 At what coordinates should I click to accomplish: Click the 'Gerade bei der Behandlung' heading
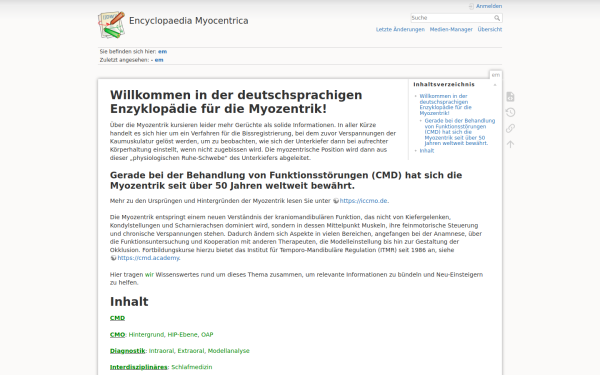[x=286, y=180]
